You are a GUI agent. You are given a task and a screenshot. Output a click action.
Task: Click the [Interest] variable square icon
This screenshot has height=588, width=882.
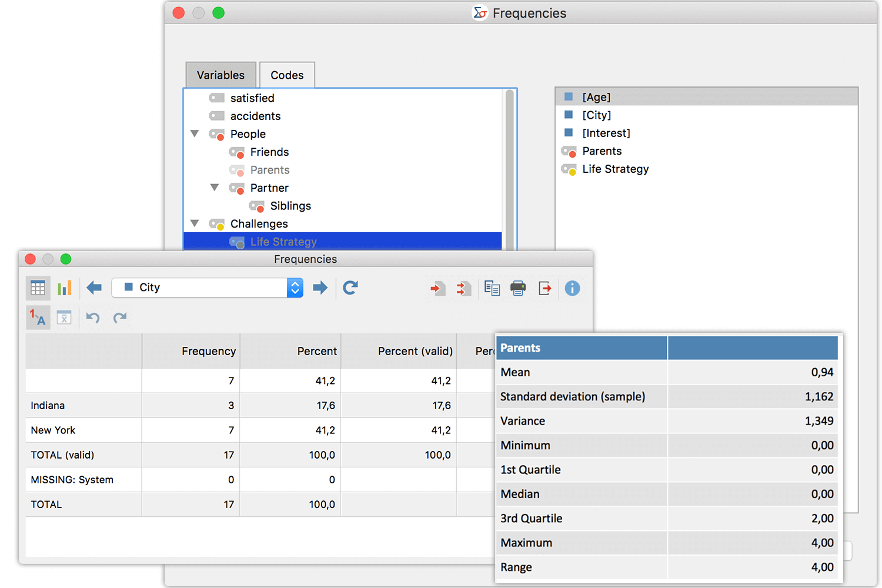coord(569,133)
